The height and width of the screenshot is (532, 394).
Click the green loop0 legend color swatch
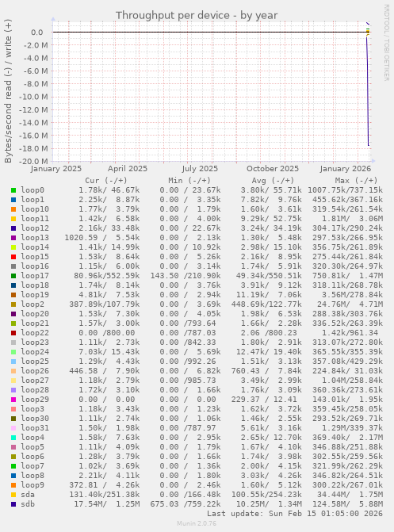point(13,190)
